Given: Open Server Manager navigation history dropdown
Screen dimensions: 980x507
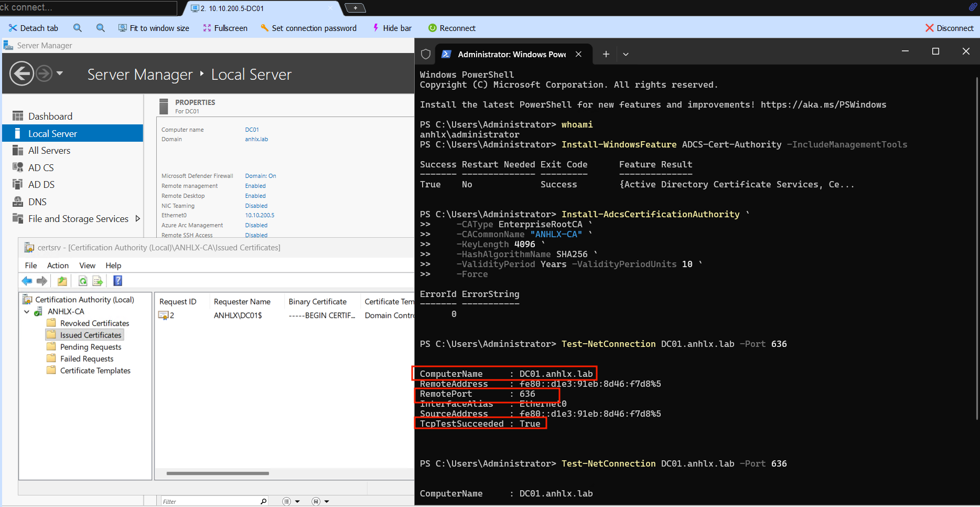Looking at the screenshot, I should tap(60, 73).
